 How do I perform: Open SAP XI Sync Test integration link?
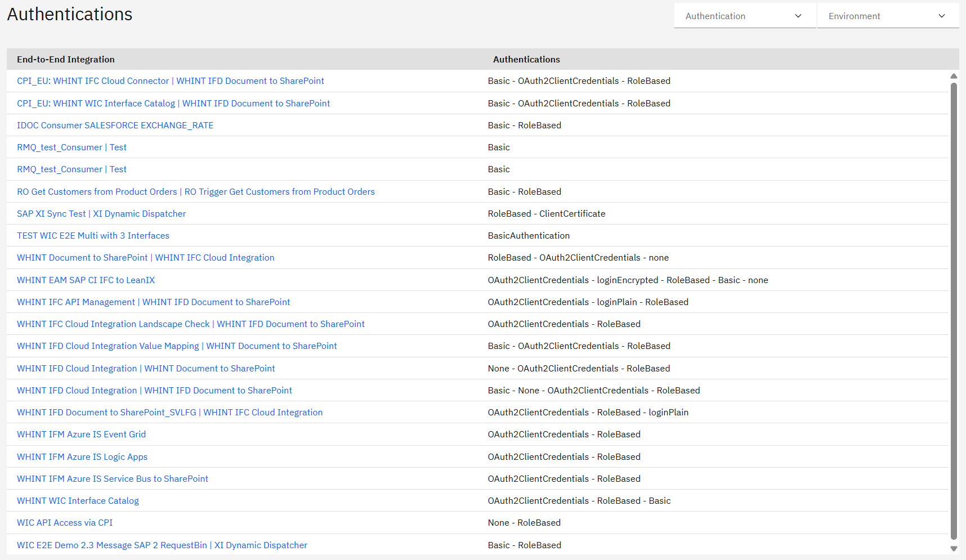[x=101, y=214]
